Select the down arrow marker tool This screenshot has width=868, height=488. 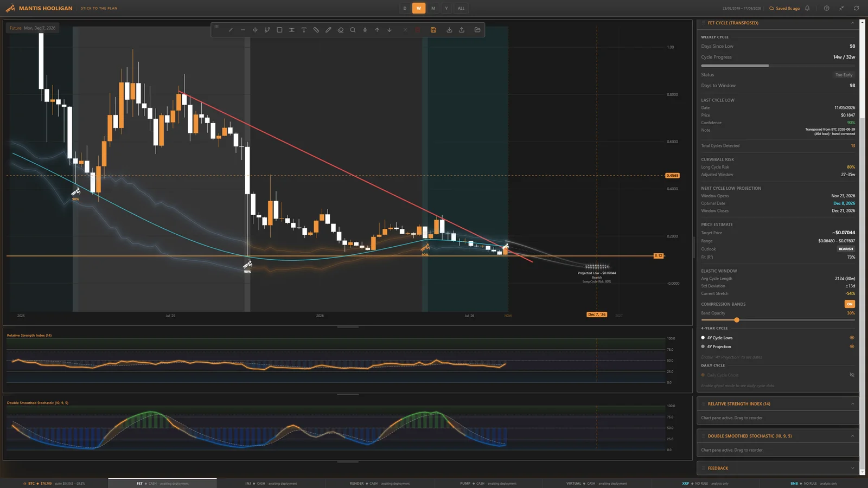[389, 30]
